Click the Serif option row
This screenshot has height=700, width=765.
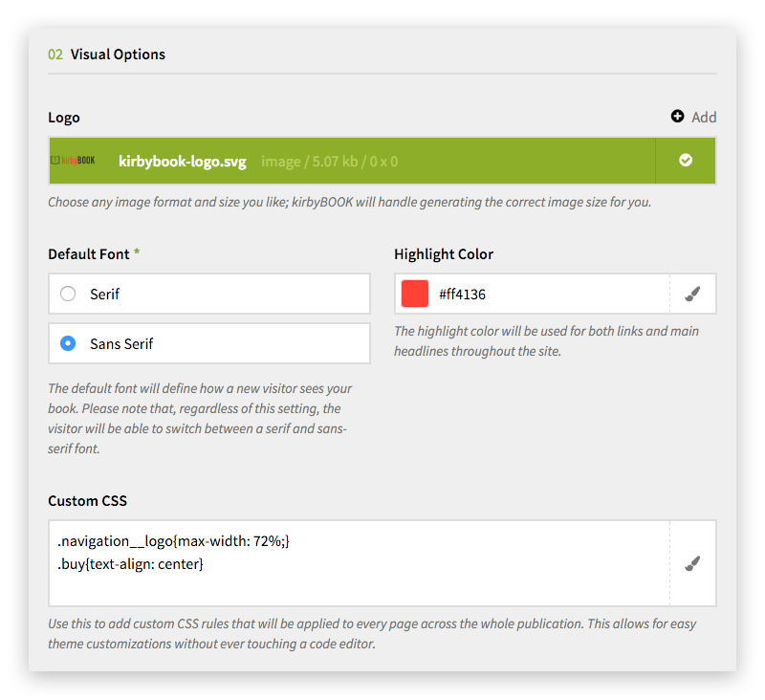209,294
